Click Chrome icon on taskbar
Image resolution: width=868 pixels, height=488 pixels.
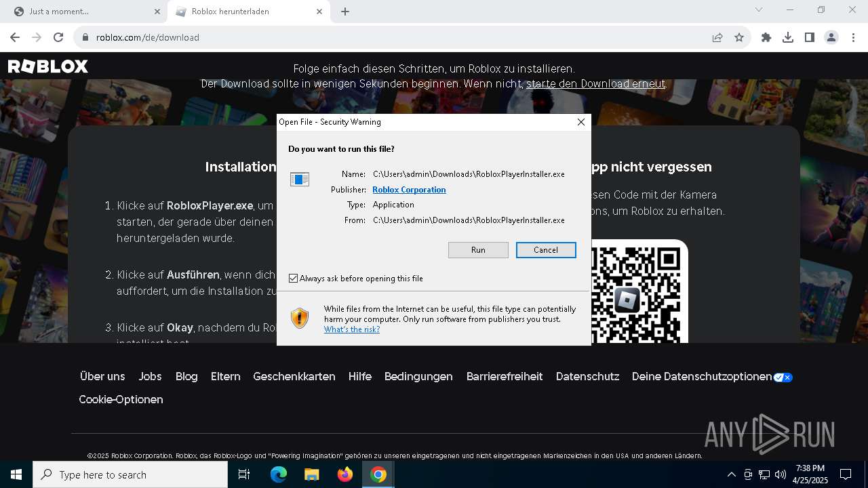coord(378,474)
